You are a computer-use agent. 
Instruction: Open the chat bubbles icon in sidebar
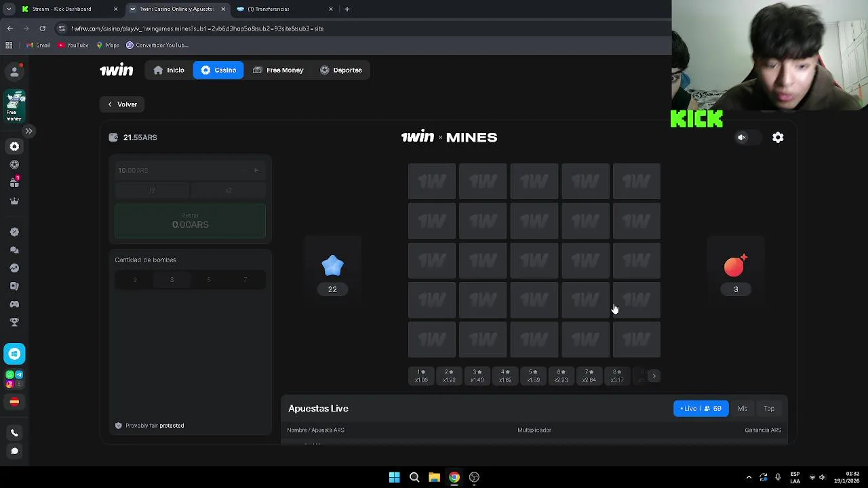click(14, 249)
